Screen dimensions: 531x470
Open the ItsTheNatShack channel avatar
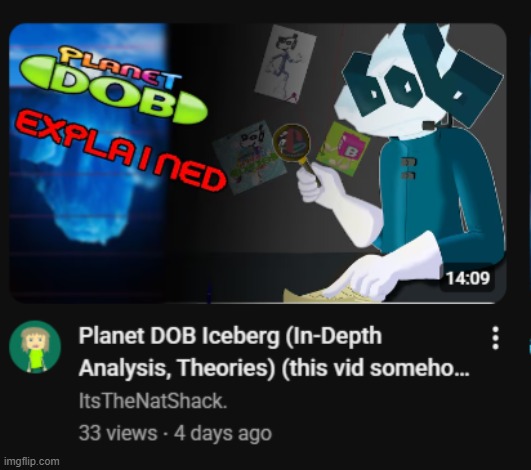35,347
